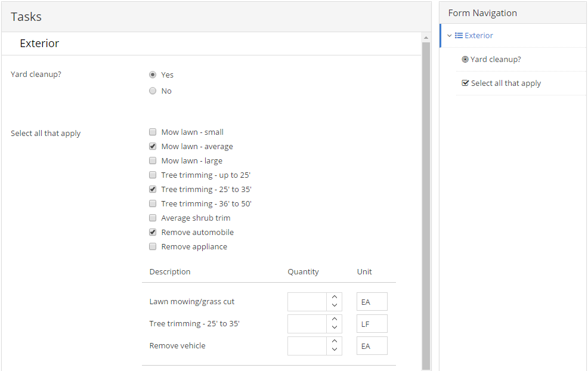Screen dimensions: 588x371
Task: Increase Lawn mowing/grass cut quantity with up arrow
Action: [335, 297]
